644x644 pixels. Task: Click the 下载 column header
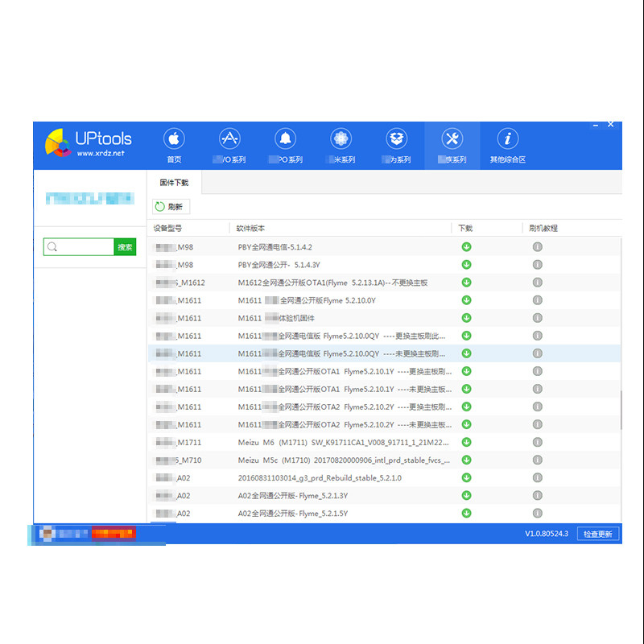[x=465, y=228]
